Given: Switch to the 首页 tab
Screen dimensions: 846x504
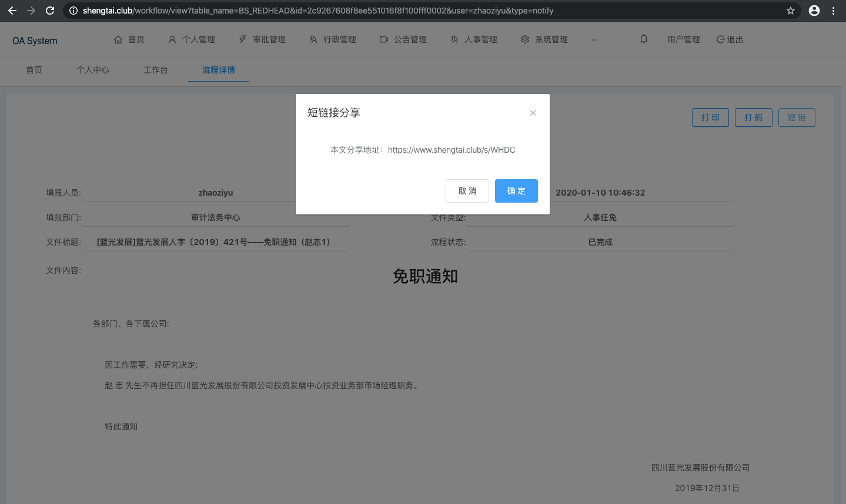Looking at the screenshot, I should (x=34, y=70).
